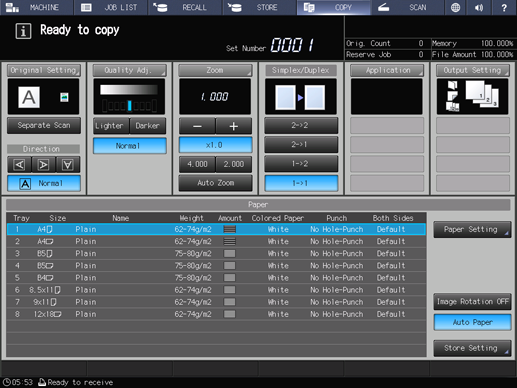The image size is (517, 388).
Task: Expand the Output Setting options
Action: (472, 70)
